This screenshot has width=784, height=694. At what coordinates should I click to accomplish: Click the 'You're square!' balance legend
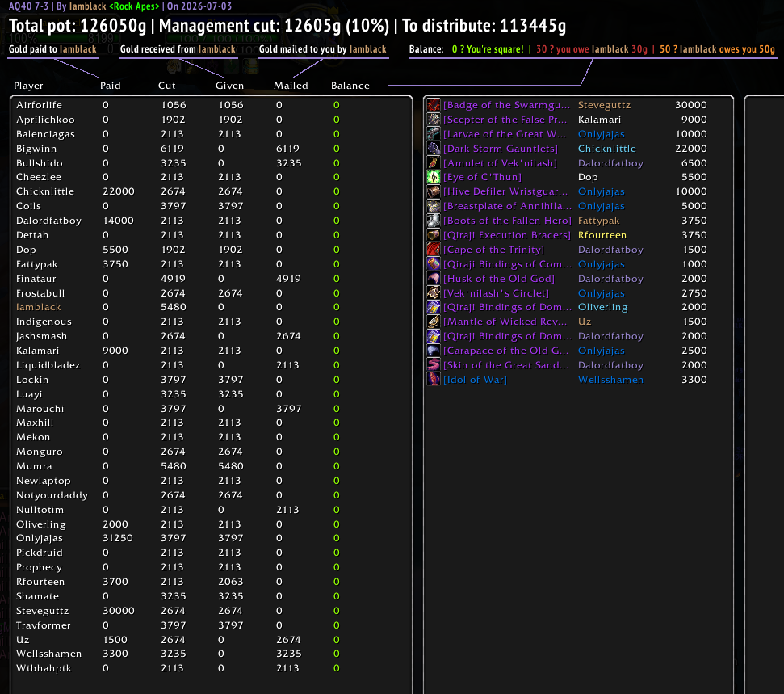(x=488, y=49)
